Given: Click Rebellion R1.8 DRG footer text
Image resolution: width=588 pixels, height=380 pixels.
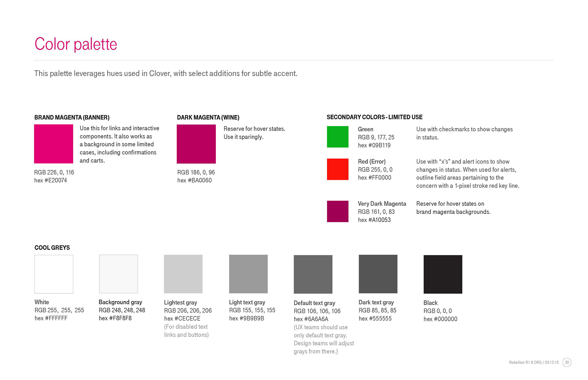Looking at the screenshot, I should (533, 363).
